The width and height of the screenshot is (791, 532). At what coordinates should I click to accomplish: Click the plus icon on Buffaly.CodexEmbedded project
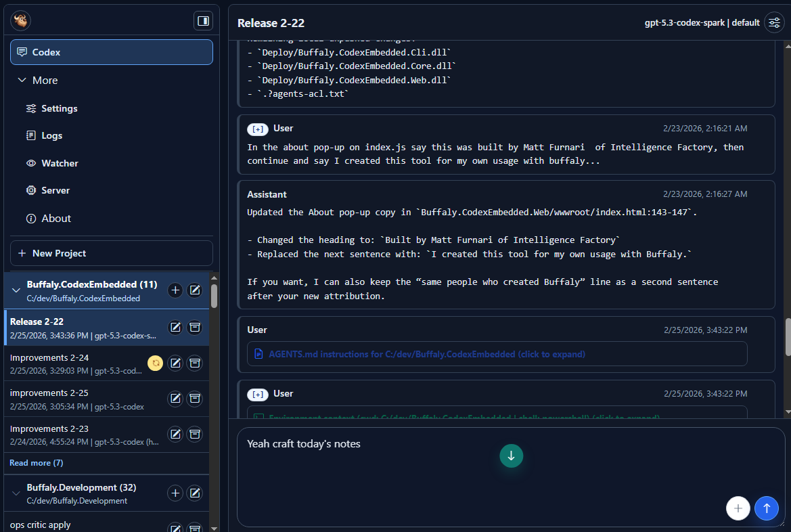175,290
